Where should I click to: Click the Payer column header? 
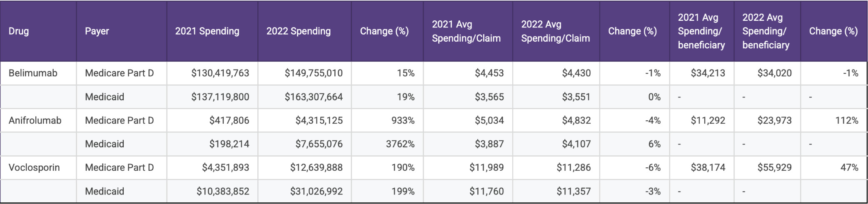click(x=97, y=31)
